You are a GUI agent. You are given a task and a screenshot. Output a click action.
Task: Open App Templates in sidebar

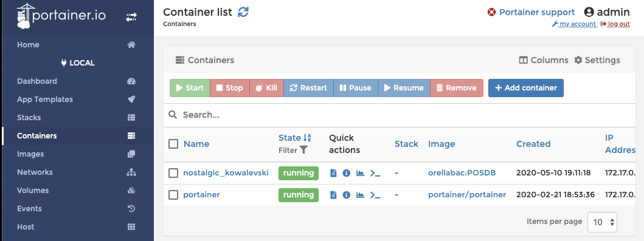coord(77,99)
